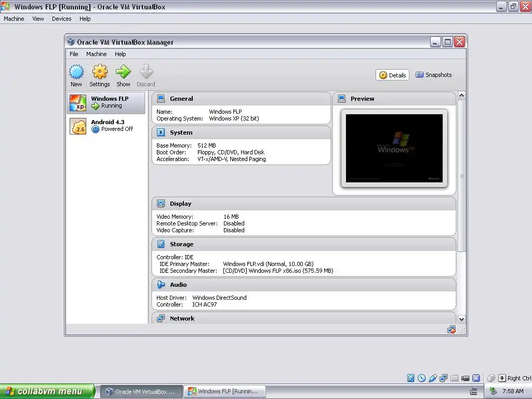Click the Display section monitor icon

click(161, 204)
